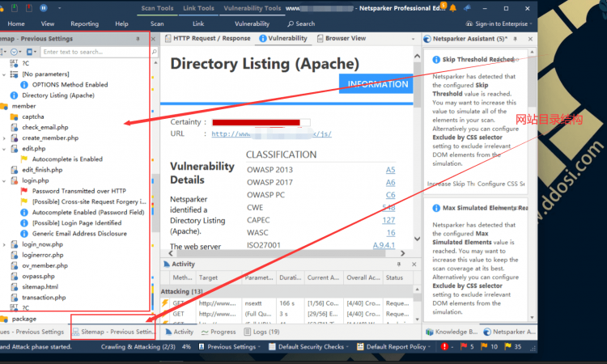Screen dimensions: 607x364
Task: Click the red flag count 5 in status bar
Action: pyautogui.click(x=467, y=347)
